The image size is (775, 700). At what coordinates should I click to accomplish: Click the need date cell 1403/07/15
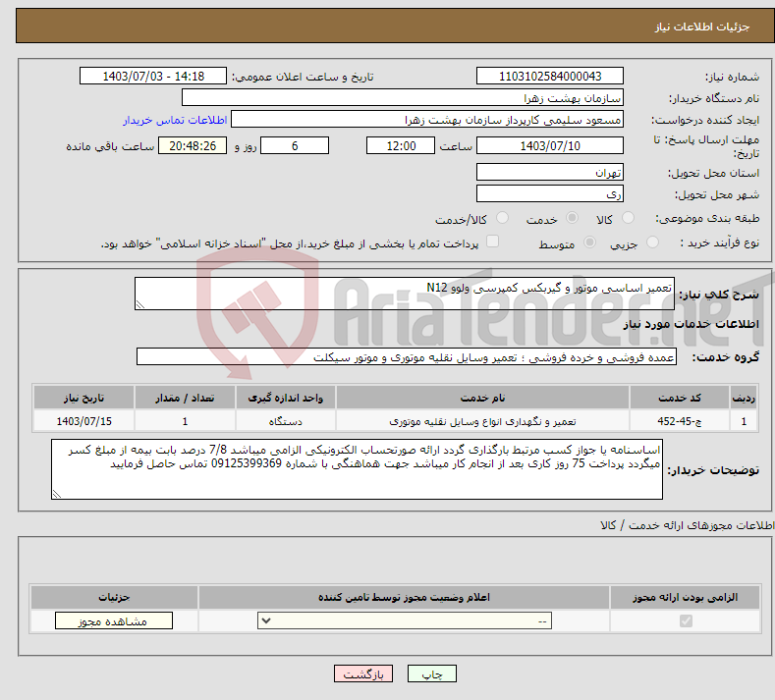point(83,421)
